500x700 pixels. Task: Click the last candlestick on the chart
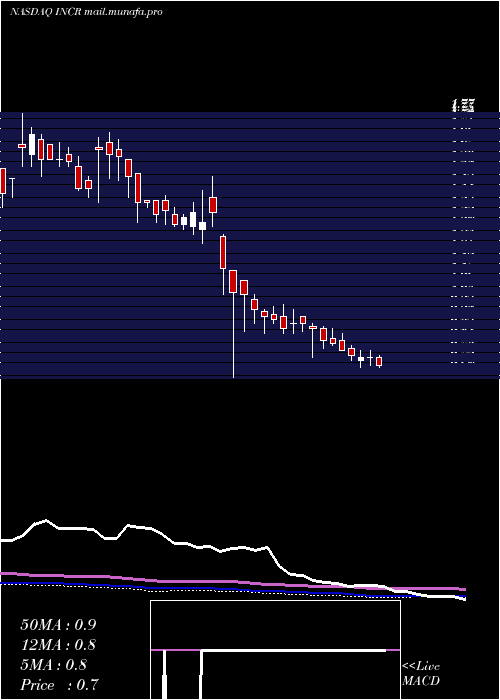(379, 361)
